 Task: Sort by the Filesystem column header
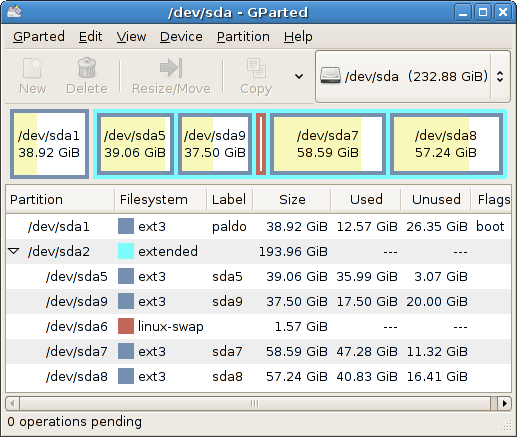(160, 199)
